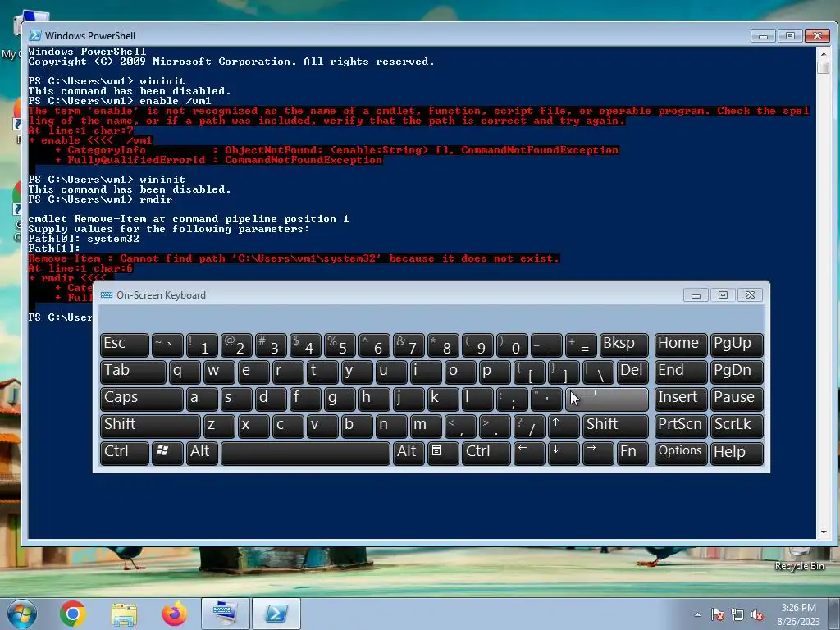Viewport: 840px width, 630px height.
Task: Click the tilde backtick key
Action: tap(167, 345)
